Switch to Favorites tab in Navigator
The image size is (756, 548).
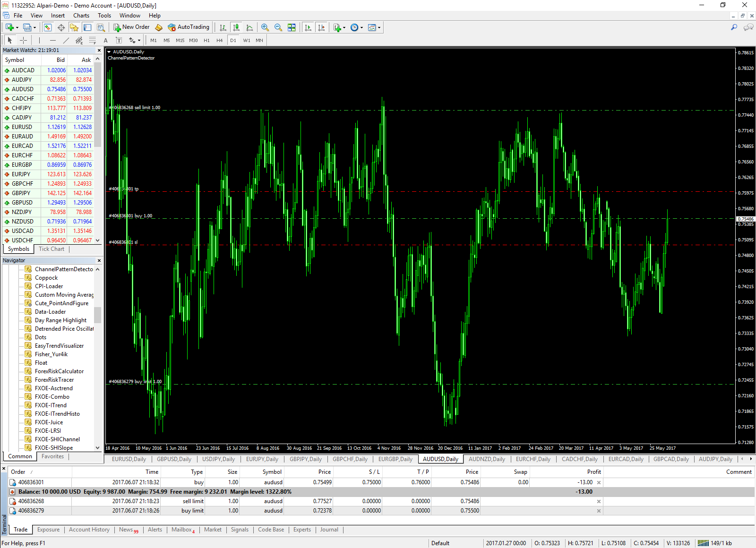click(x=52, y=456)
